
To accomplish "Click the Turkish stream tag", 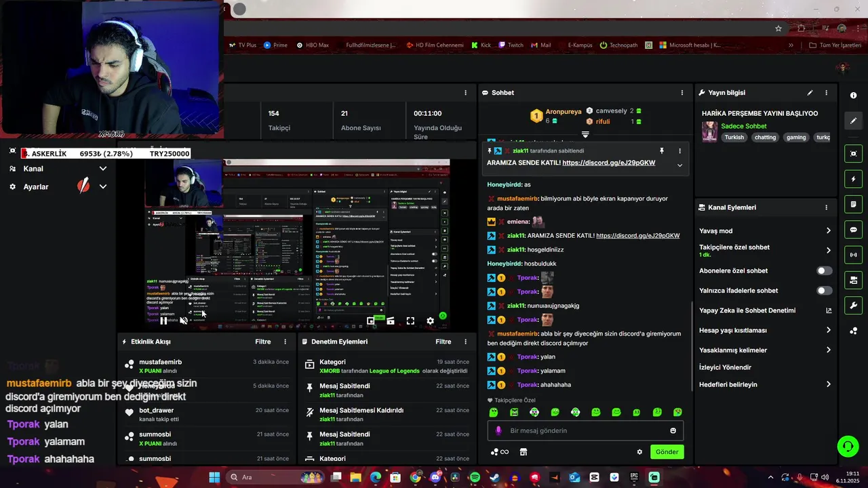I will click(x=734, y=138).
